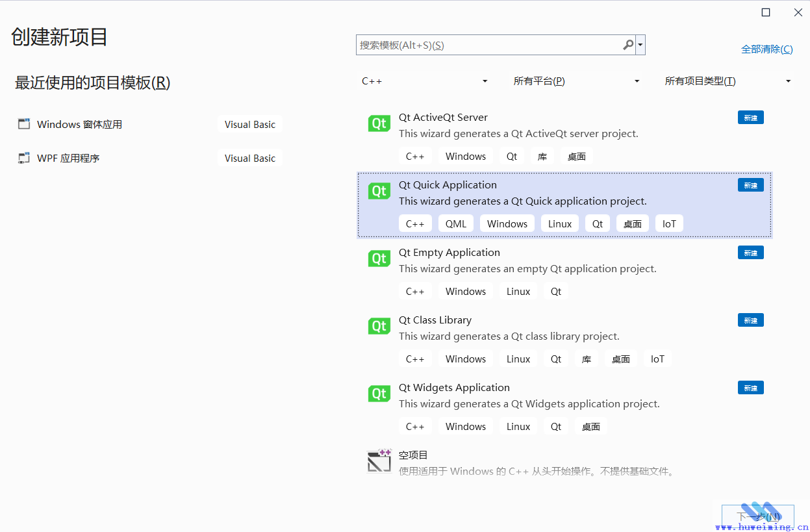This screenshot has width=810, height=532.
Task: Click the 下一步 next button
Action: 757,516
